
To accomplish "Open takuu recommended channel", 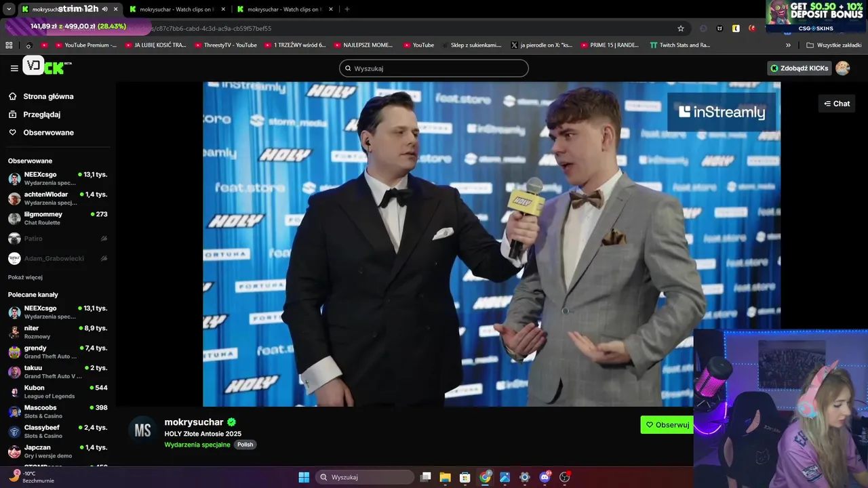I will point(58,371).
